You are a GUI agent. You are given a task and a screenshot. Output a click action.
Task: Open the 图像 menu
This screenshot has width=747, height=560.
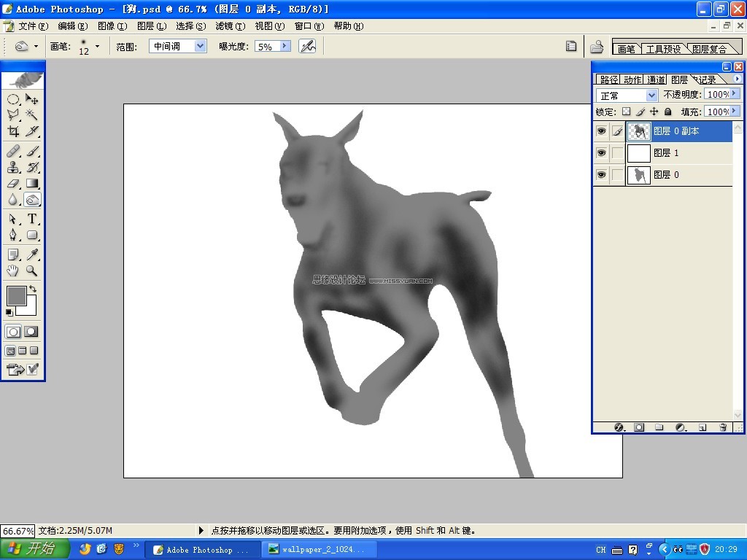112,26
